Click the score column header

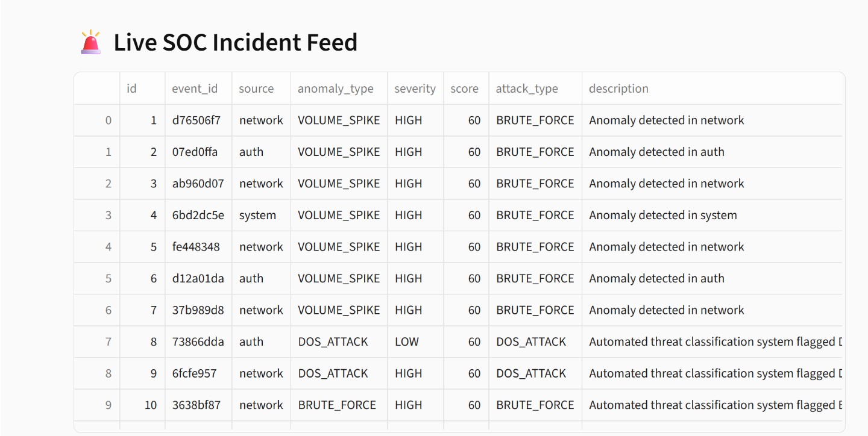(466, 89)
